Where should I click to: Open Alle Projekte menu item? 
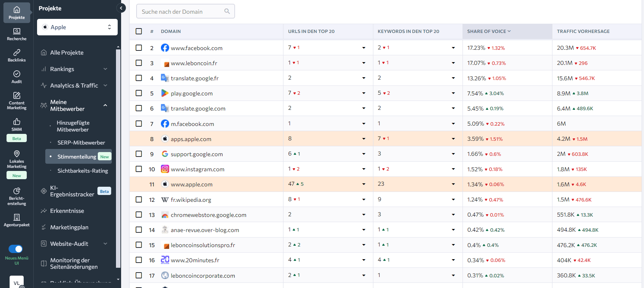click(67, 53)
